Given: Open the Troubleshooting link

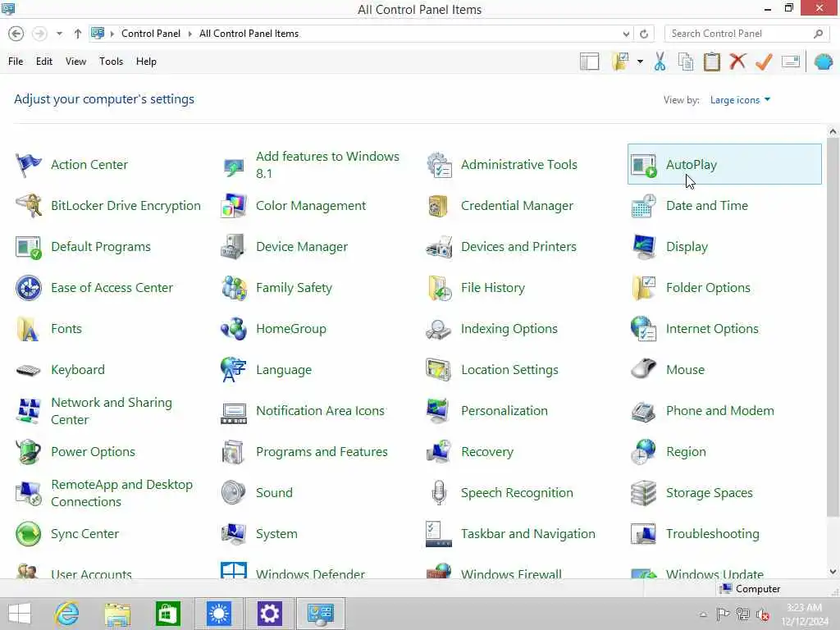Looking at the screenshot, I should click(712, 534).
